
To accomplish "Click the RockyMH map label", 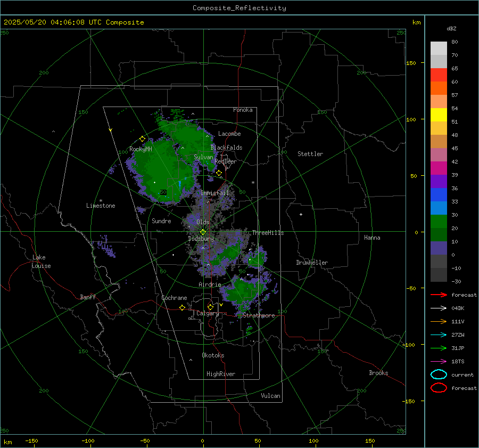I will [x=141, y=149].
